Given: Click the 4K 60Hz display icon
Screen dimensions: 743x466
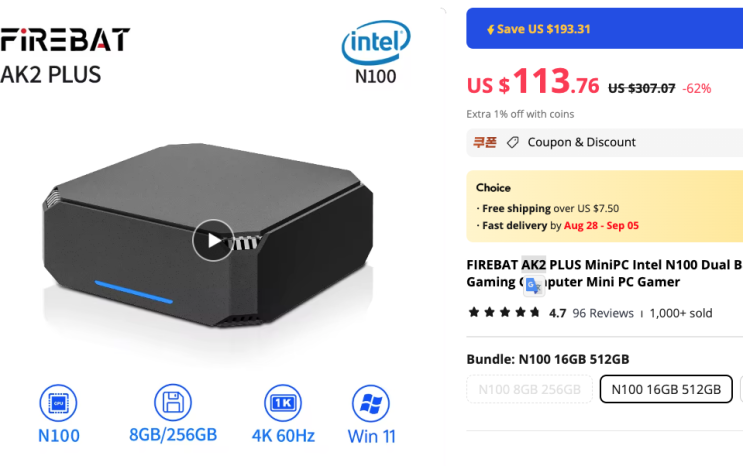Looking at the screenshot, I should (x=283, y=403).
